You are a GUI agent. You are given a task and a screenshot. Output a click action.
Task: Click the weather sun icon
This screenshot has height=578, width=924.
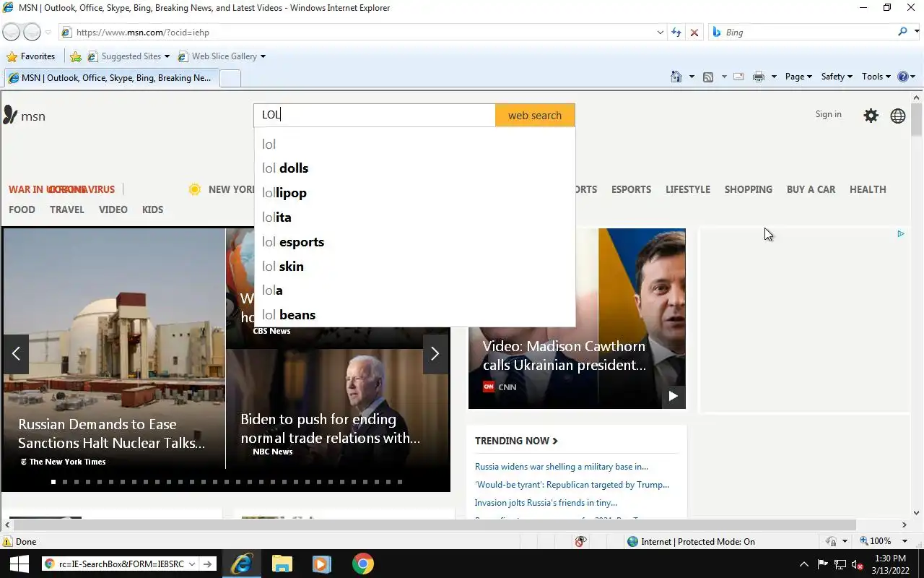[x=194, y=189]
